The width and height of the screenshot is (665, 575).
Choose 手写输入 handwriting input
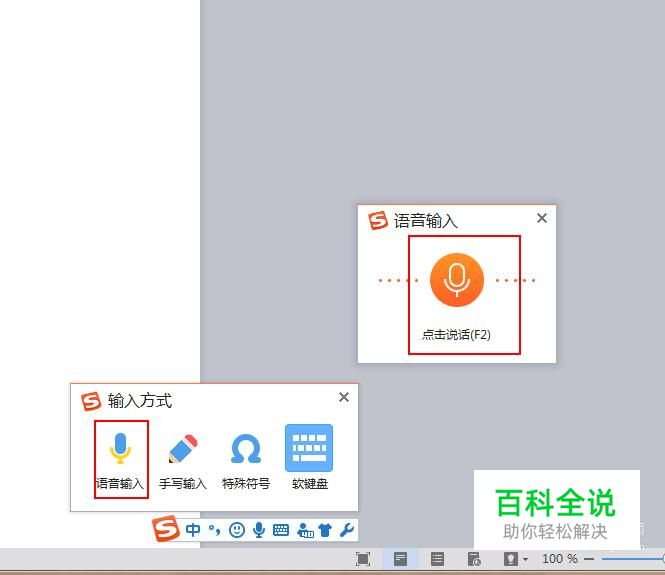[183, 461]
